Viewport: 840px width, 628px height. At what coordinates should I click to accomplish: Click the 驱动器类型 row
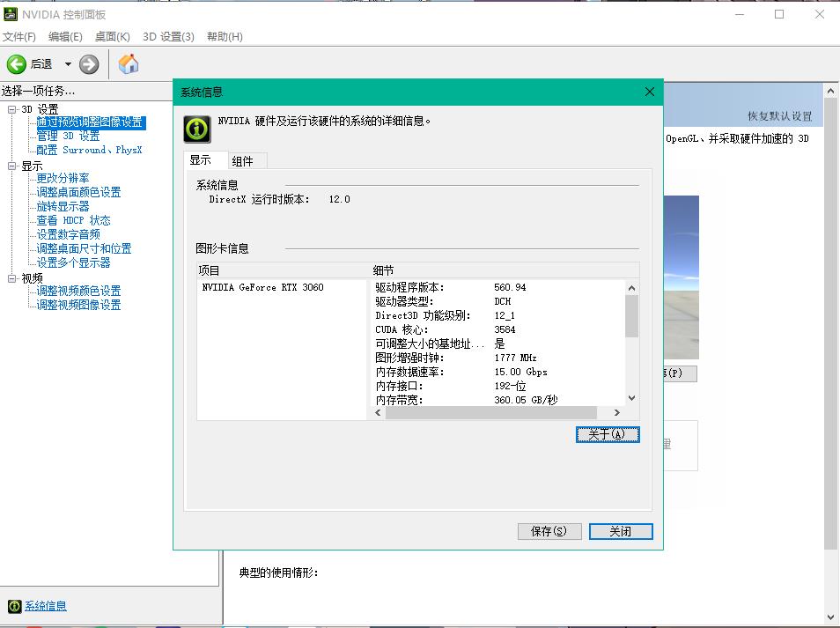pyautogui.click(x=497, y=301)
